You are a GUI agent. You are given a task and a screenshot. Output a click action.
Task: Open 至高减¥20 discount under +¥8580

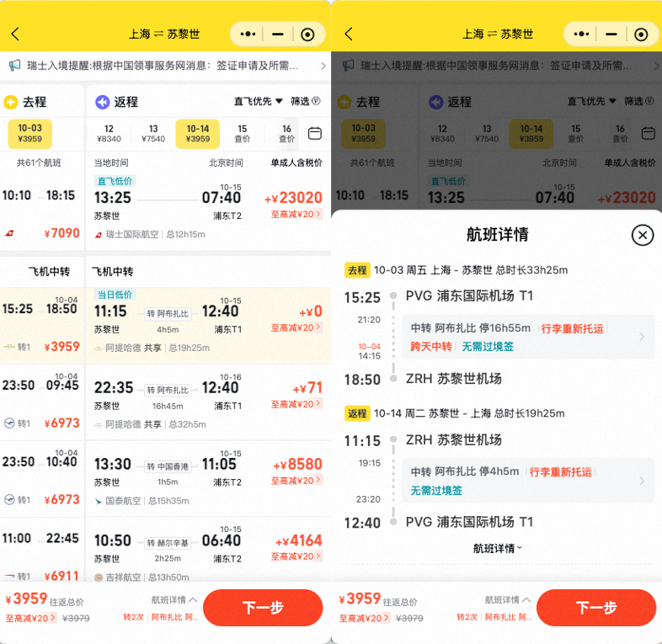(x=296, y=481)
